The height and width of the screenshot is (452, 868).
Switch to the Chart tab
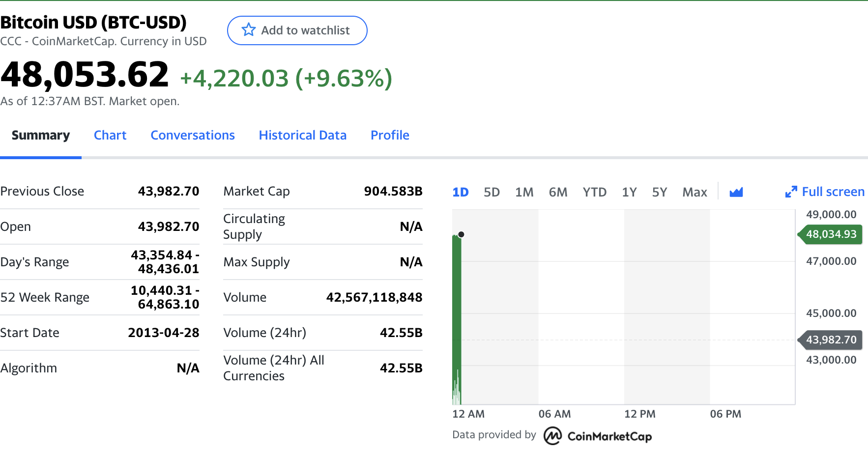pos(110,135)
